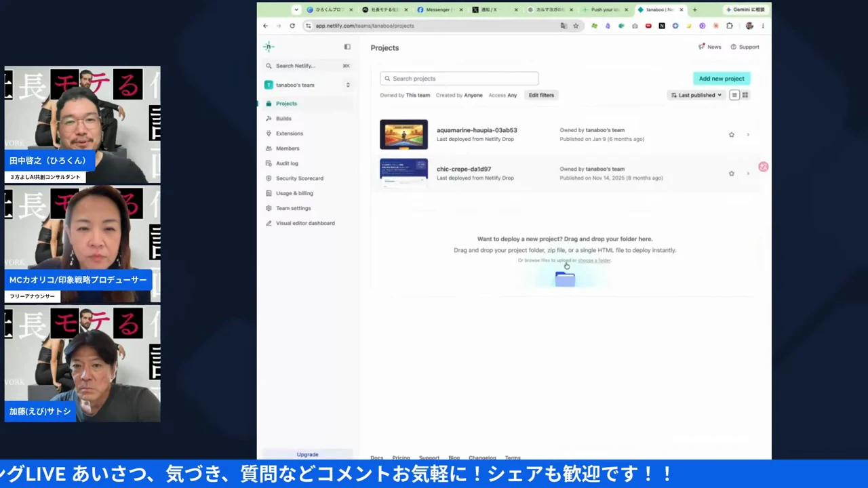
Task: Open Chrome three-dot menu
Action: [x=763, y=26]
